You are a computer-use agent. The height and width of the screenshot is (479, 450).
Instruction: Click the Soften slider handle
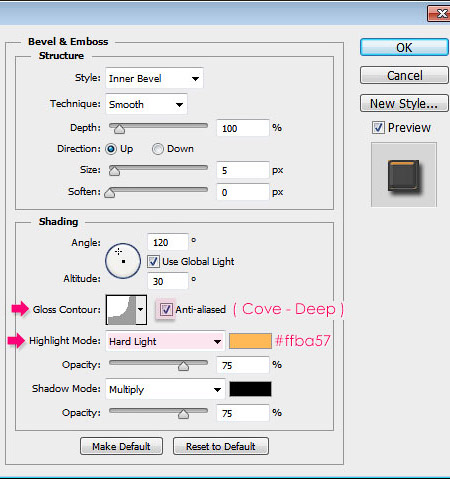pyautogui.click(x=110, y=193)
